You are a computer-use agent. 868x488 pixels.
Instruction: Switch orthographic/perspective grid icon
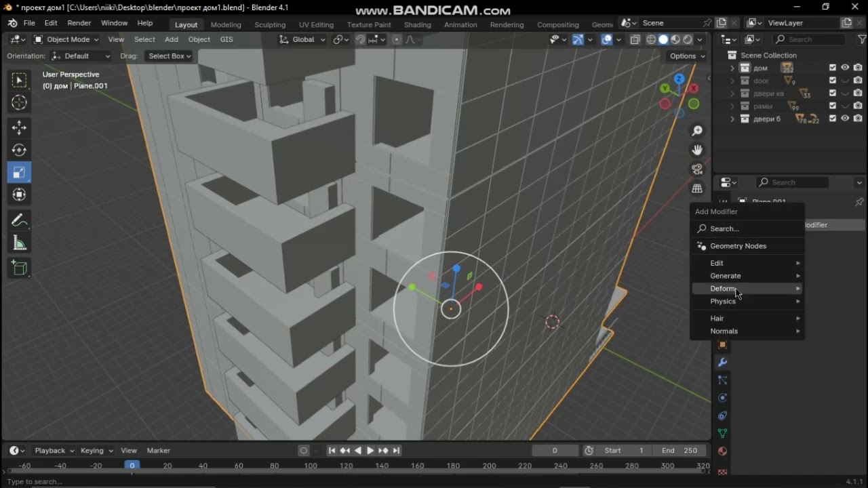tap(697, 189)
